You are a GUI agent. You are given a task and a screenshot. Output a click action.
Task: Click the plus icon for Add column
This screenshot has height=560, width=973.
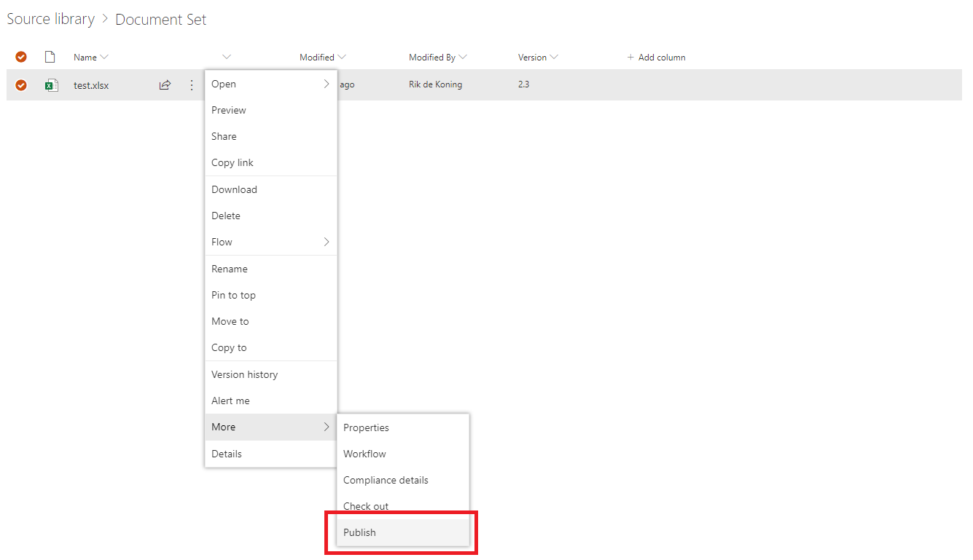(x=630, y=58)
